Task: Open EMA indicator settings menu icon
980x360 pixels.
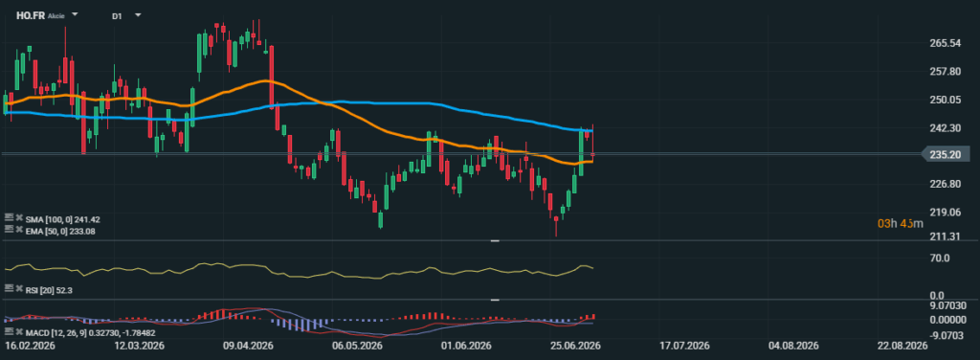Action: (9, 230)
